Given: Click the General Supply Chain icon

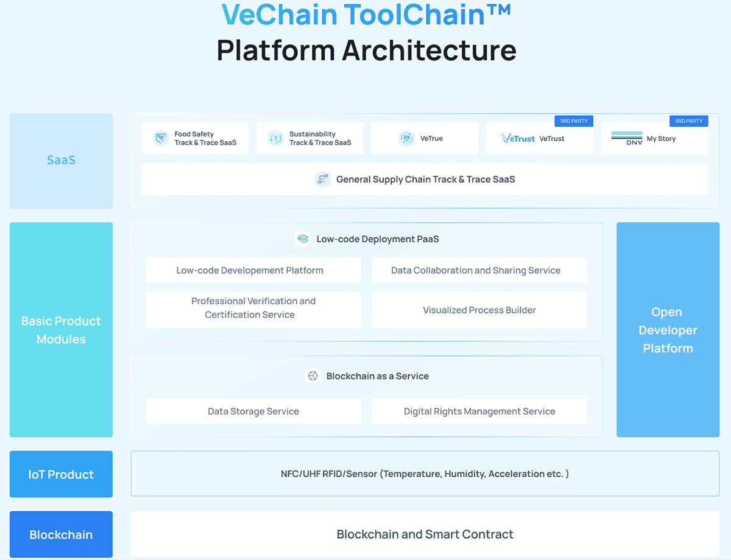Looking at the screenshot, I should 322,179.
